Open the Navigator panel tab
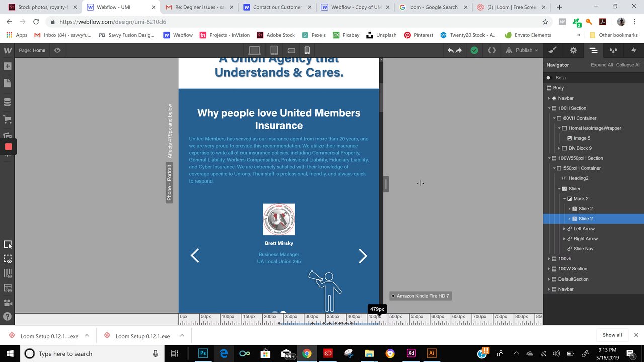This screenshot has height=362, width=644. pyautogui.click(x=594, y=50)
